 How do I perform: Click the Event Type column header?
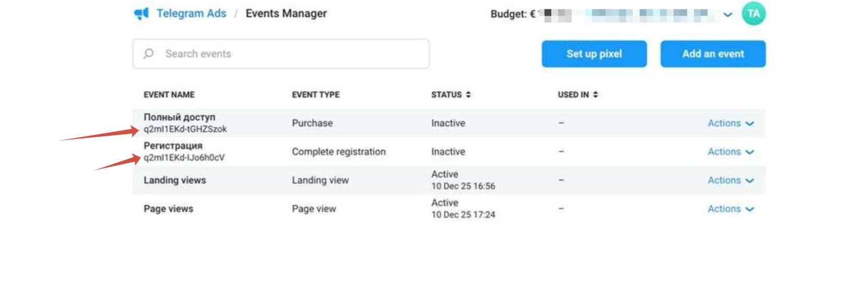tap(316, 95)
